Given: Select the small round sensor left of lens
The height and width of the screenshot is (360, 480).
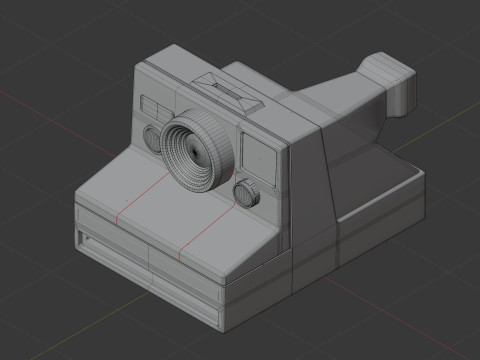Looking at the screenshot, I should click(153, 139).
